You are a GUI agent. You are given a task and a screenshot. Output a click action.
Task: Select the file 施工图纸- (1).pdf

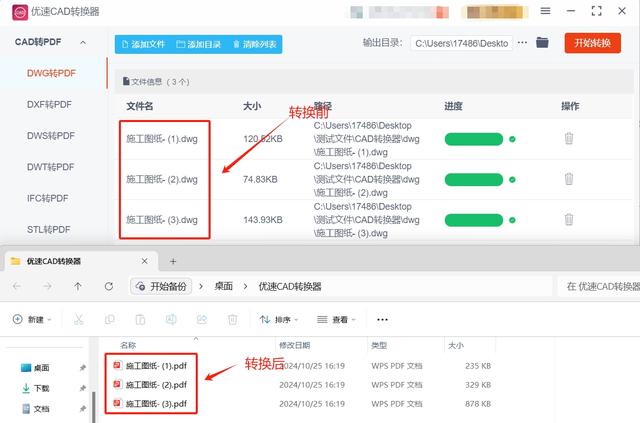[x=150, y=366]
